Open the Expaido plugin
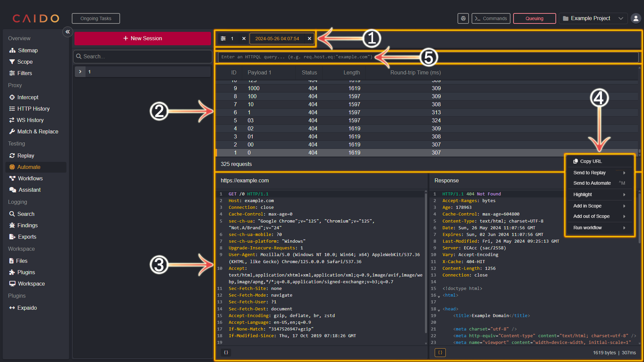This screenshot has height=362, width=644. (23, 308)
